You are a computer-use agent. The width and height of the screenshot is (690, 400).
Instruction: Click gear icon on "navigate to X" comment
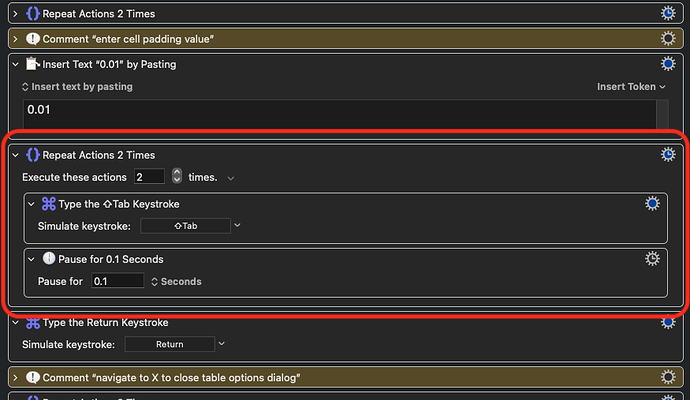(x=668, y=377)
